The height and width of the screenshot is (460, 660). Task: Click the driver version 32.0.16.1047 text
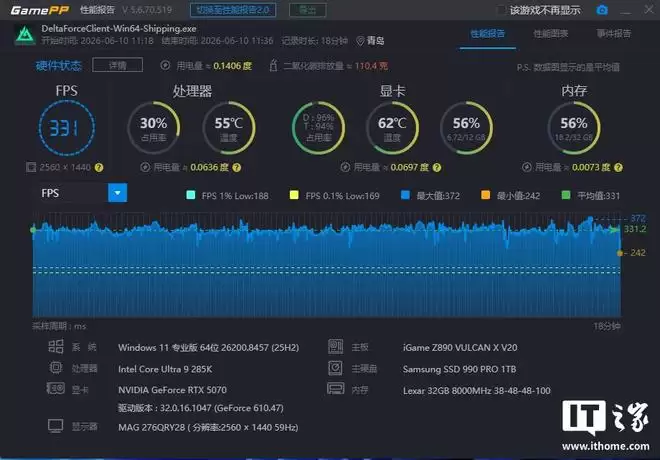pos(201,408)
